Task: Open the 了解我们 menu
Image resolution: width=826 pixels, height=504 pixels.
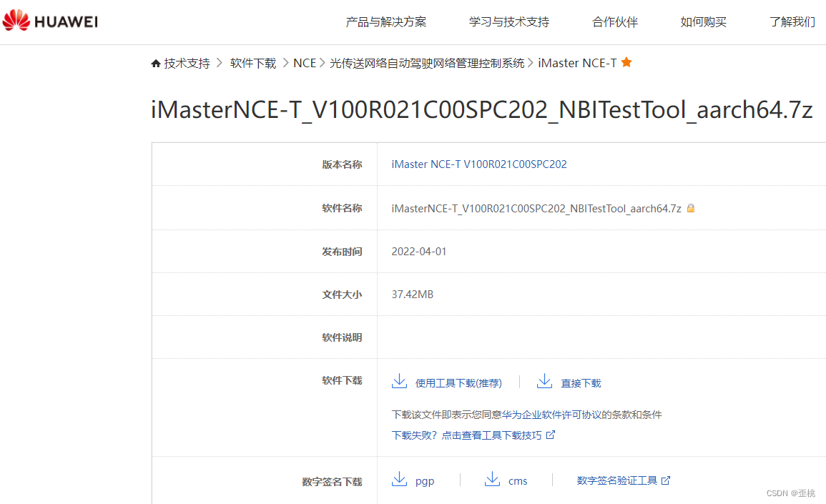Action: point(792,22)
